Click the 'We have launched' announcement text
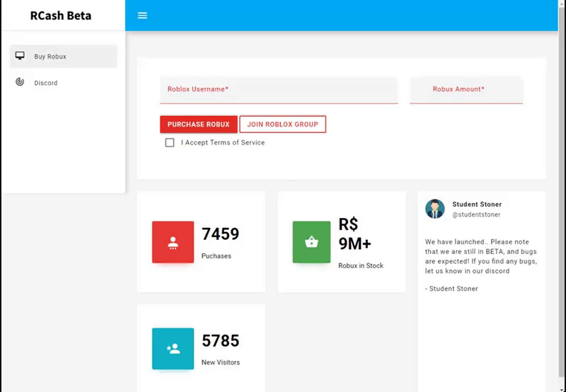Image resolution: width=566 pixels, height=392 pixels. [481, 256]
